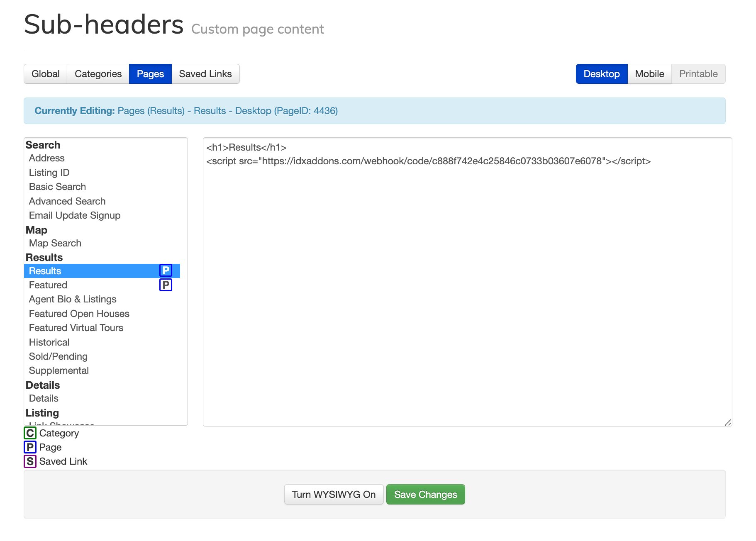
Task: Open the Categories tab
Action: point(98,74)
